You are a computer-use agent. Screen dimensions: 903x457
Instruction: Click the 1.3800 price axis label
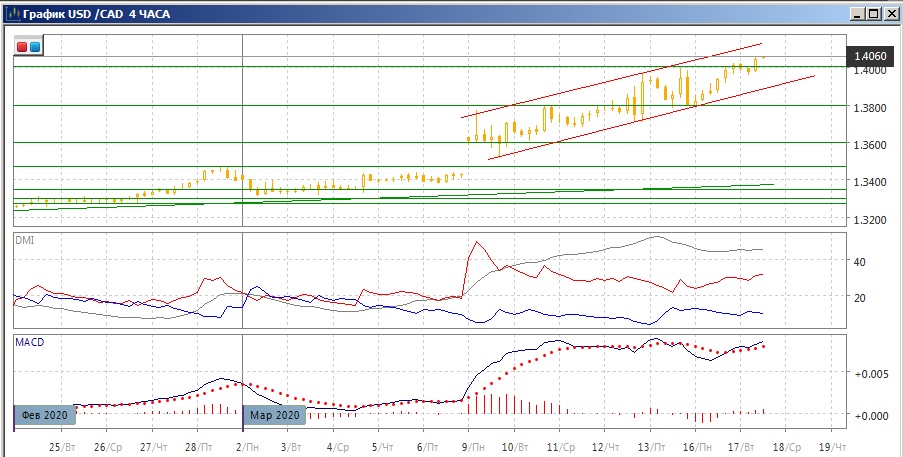866,107
